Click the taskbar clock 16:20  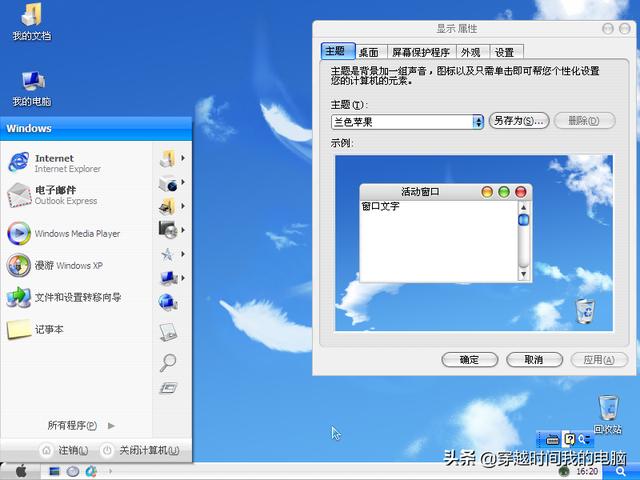(587, 472)
